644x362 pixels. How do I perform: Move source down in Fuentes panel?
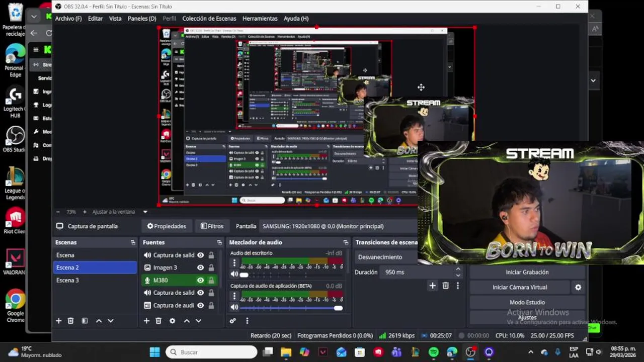pyautogui.click(x=198, y=321)
